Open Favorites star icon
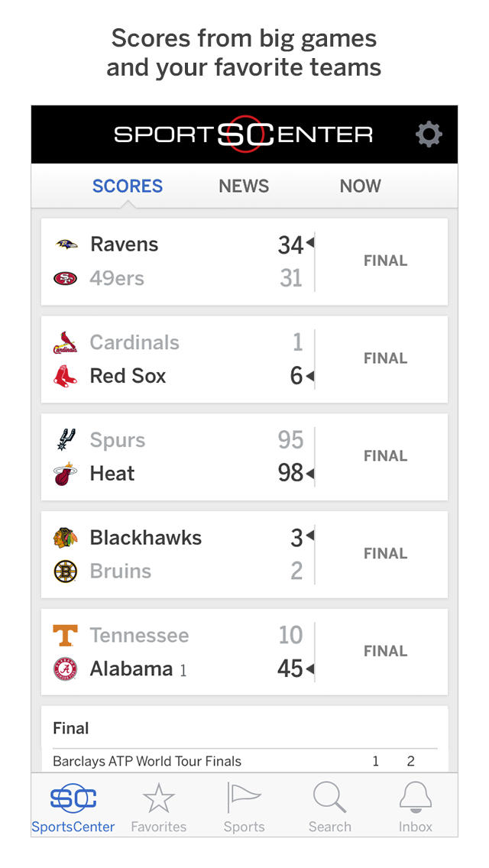The height and width of the screenshot is (868, 489). tap(159, 798)
